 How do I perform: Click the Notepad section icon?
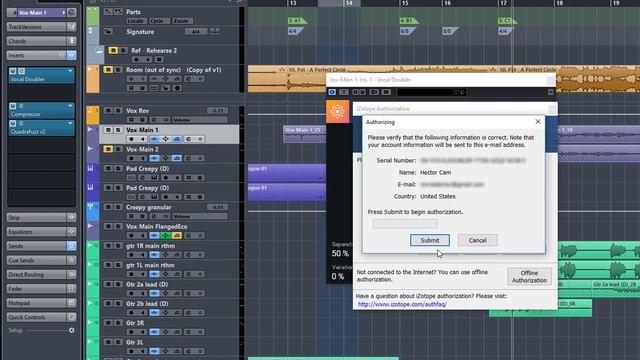71,303
